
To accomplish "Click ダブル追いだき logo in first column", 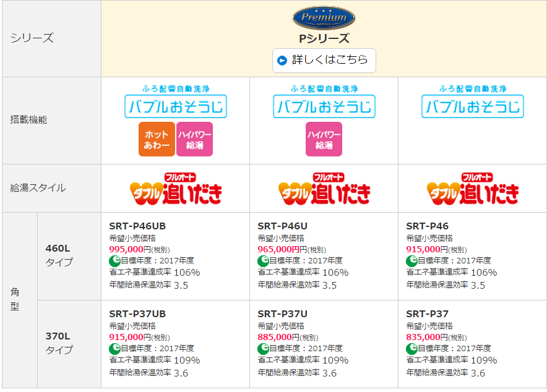I will coord(176,189).
